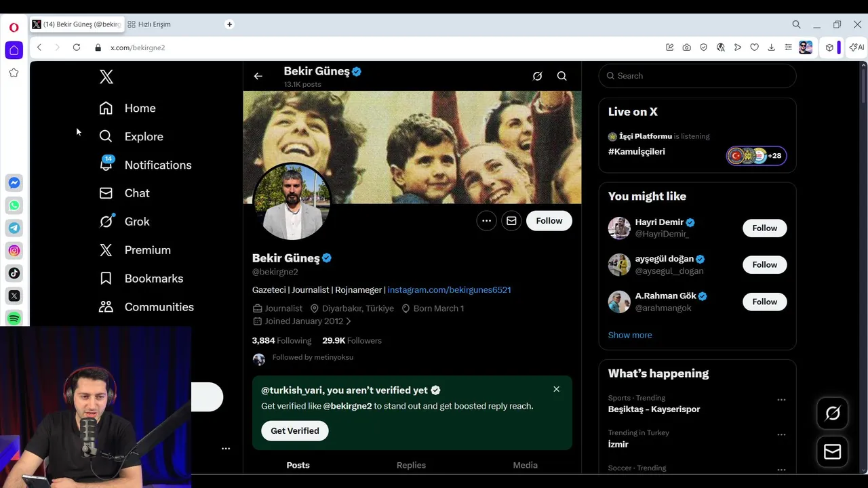Open the floating Grok button
Image resolution: width=868 pixels, height=488 pixels.
click(x=833, y=413)
